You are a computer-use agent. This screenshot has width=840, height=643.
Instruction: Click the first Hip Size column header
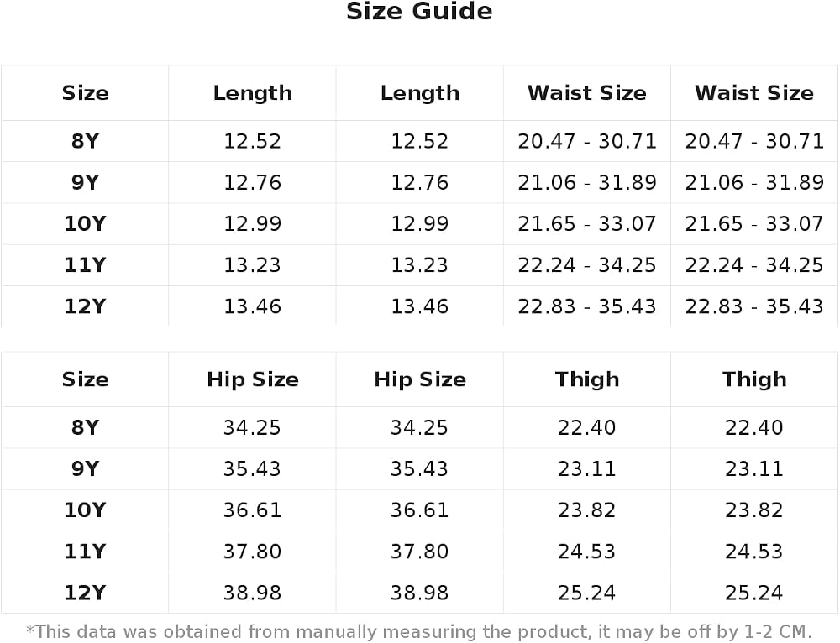(252, 379)
